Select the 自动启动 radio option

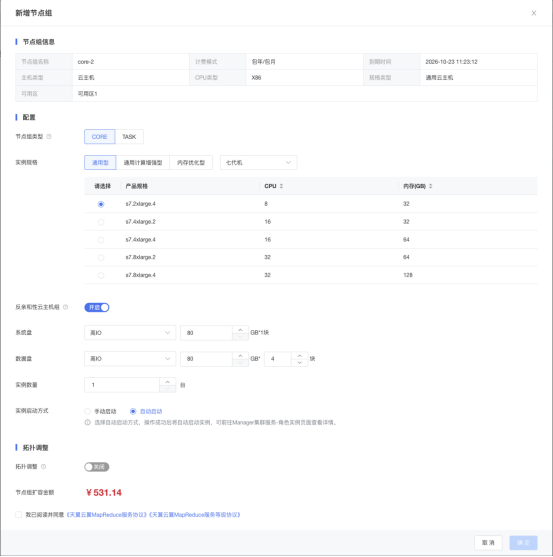coord(133,411)
